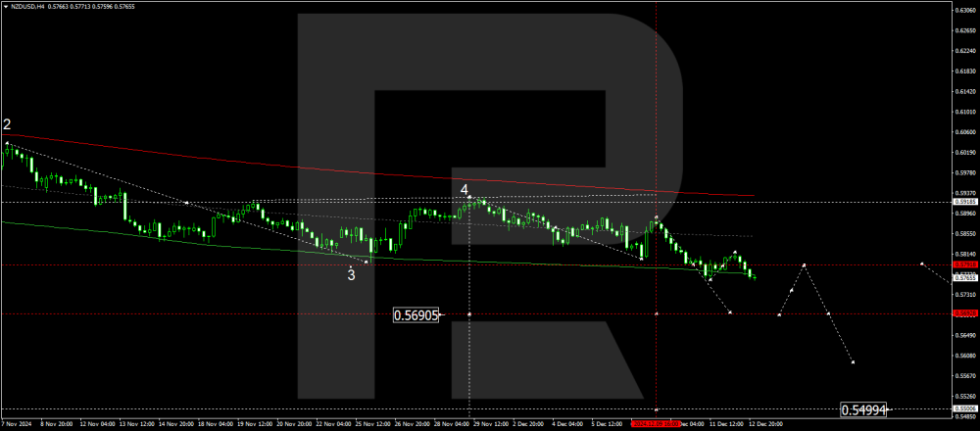Image resolution: width=980 pixels, height=431 pixels.
Task: Click the 7 Nov 2024 date on time axis
Action: [x=18, y=424]
